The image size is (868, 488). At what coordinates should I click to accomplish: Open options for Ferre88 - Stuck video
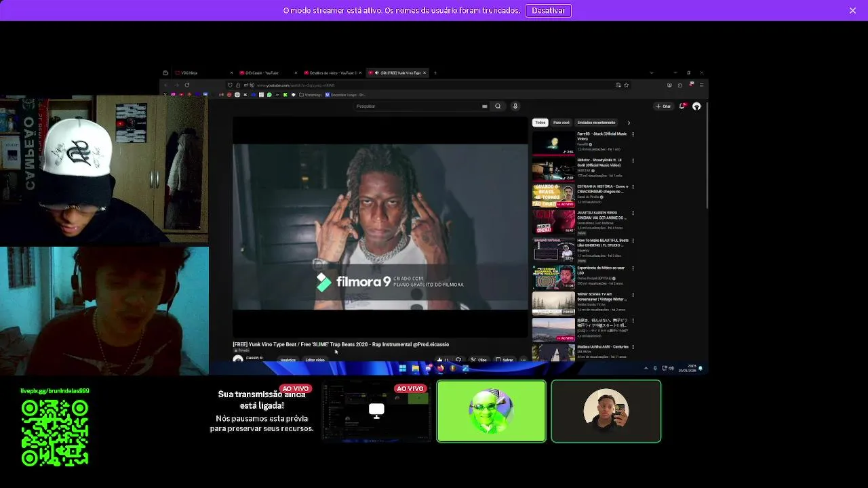click(633, 134)
